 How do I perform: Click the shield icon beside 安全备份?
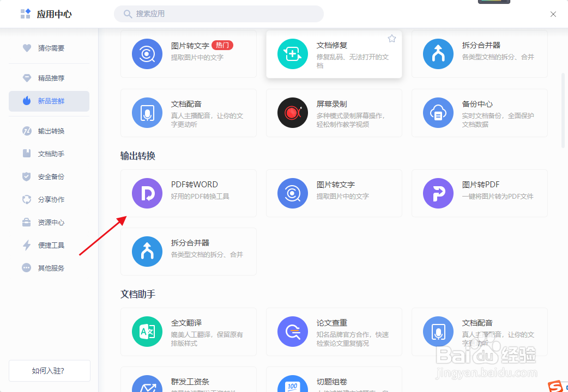(x=27, y=176)
